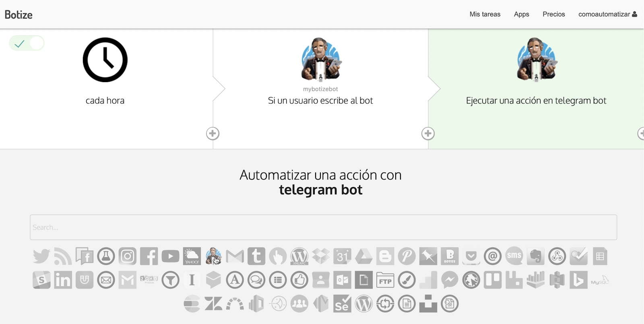Choose the Botize app icon
Image resolution: width=644 pixels, height=324 pixels.
point(450,256)
